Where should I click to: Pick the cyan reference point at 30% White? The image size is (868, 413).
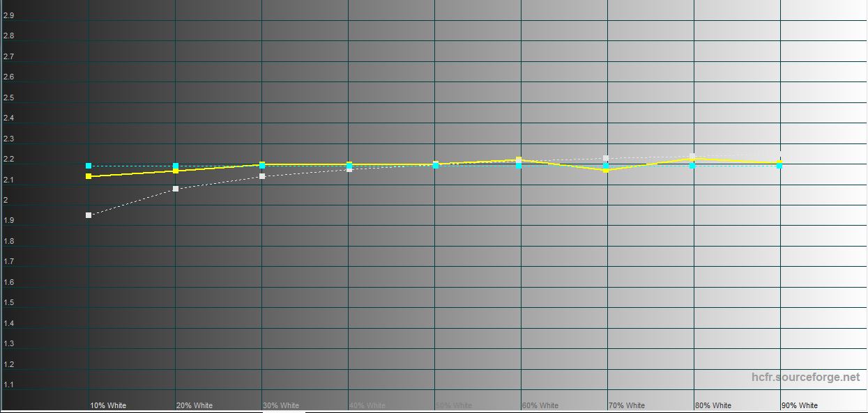point(262,165)
